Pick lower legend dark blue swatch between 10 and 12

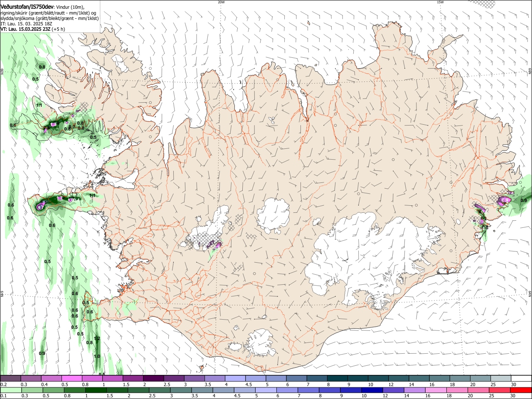(x=371, y=390)
